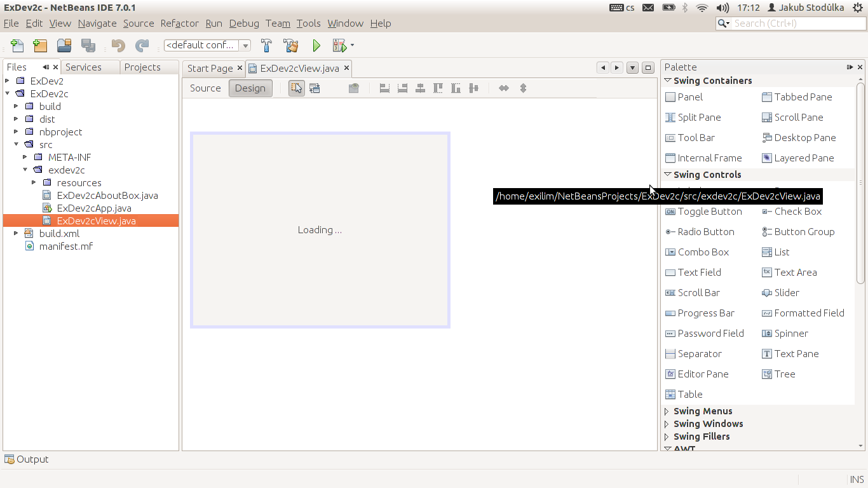Enable Connection Mode in designer toolbar
The width and height of the screenshot is (868, 488).
tap(315, 88)
